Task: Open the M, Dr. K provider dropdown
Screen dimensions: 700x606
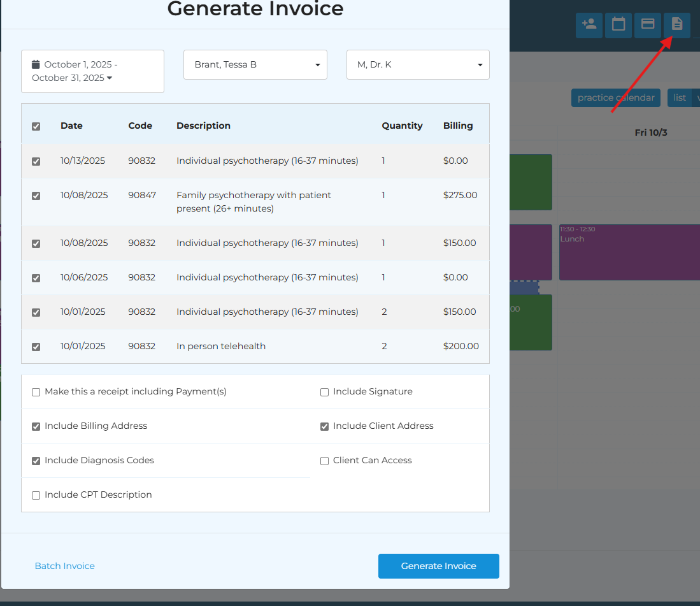Action: point(418,65)
